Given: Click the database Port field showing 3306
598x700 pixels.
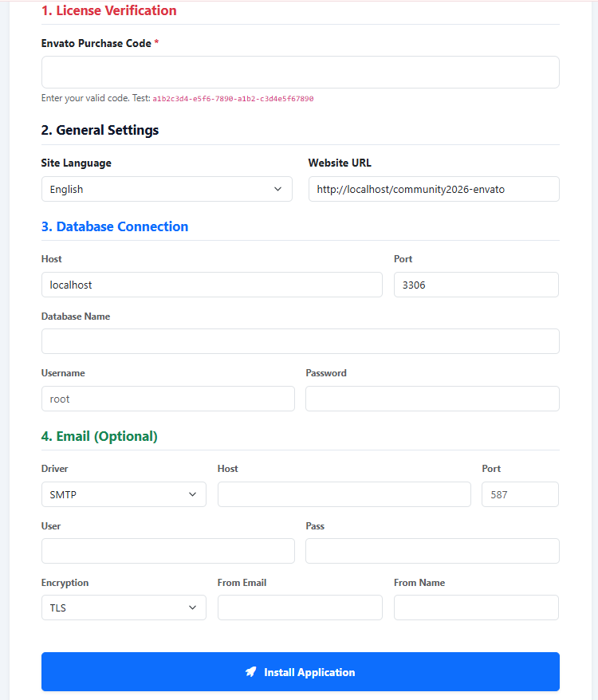Looking at the screenshot, I should pos(476,285).
